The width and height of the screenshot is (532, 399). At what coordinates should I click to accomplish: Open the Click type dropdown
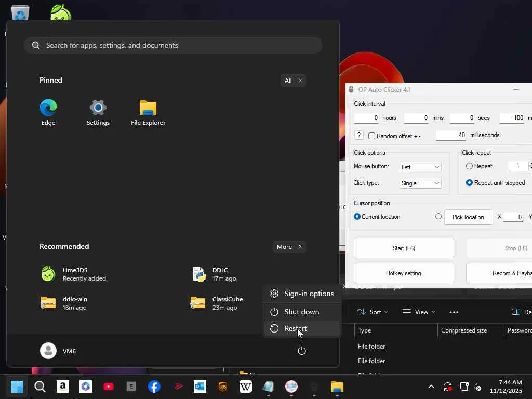[420, 183]
